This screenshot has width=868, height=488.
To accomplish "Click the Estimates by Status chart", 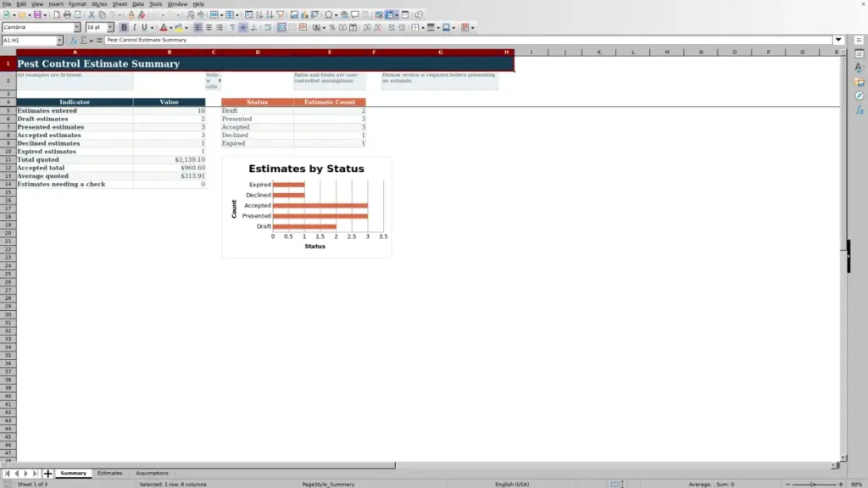I will pyautogui.click(x=307, y=207).
